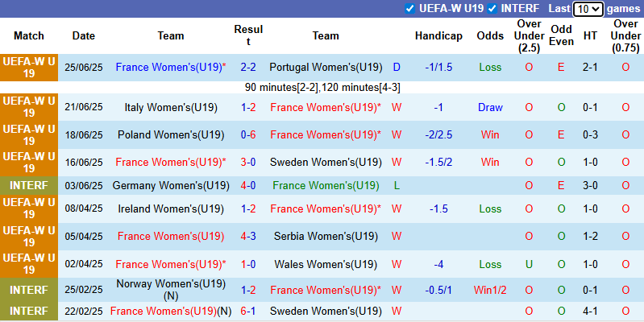This screenshot has height=322, width=644.
Task: Click the Handicap column header
Action: pos(438,35)
